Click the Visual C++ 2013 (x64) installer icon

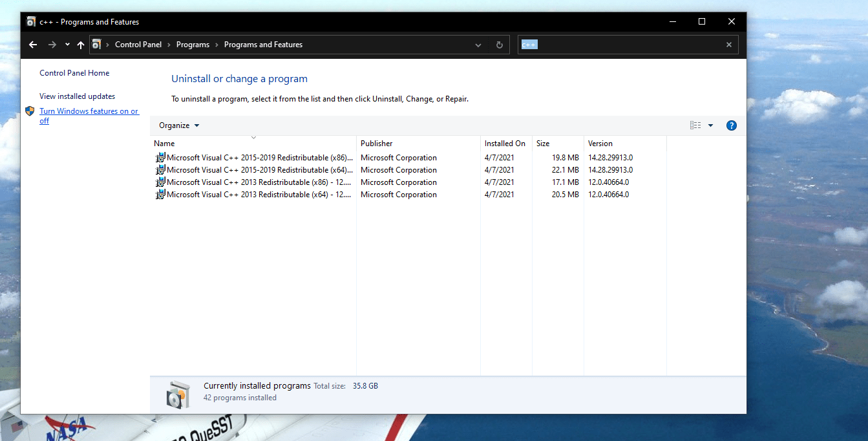pyautogui.click(x=160, y=194)
